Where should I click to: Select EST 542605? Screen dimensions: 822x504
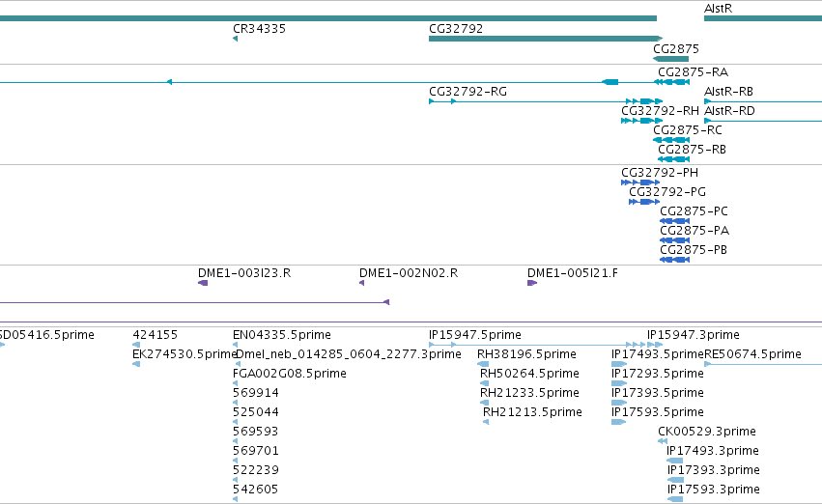[255, 490]
